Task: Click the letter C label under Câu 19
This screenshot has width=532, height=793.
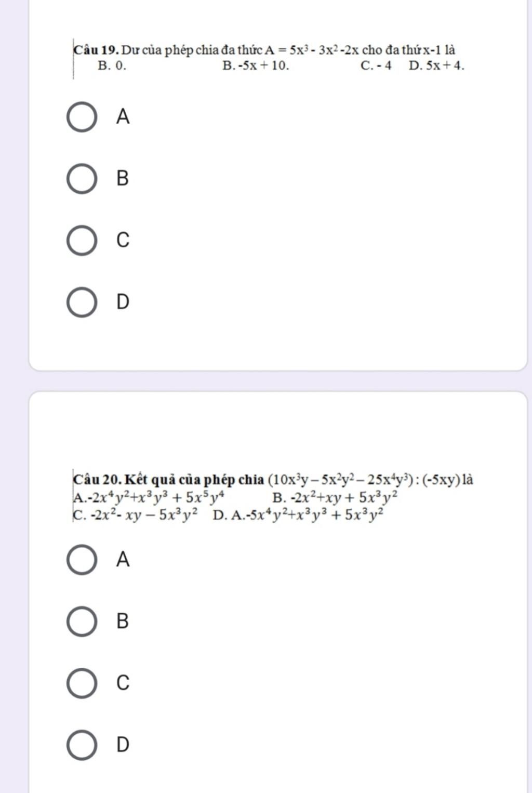Action: 123,241
